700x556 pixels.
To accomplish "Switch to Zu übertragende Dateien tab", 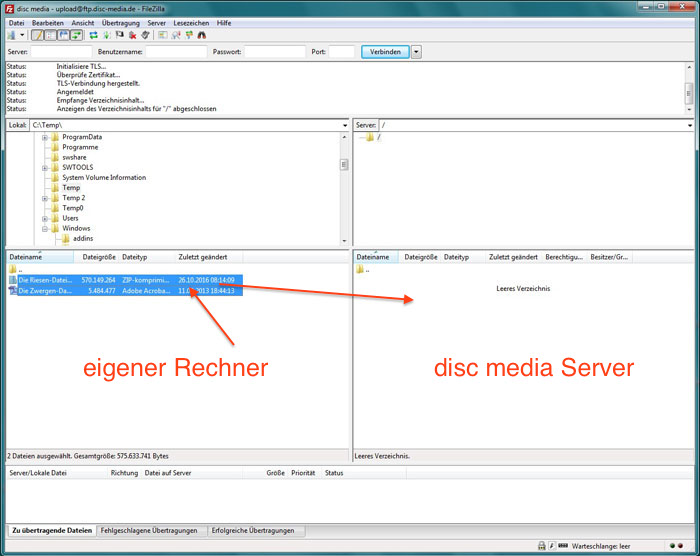I will [52, 531].
